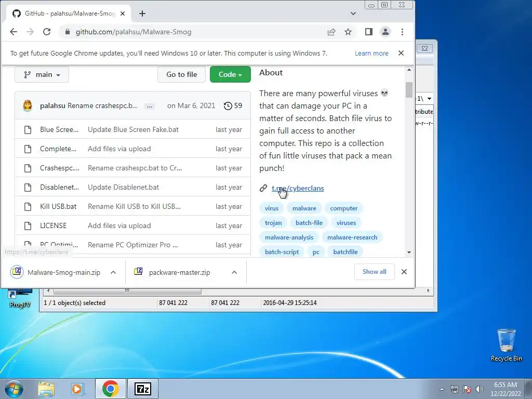Open the 59 commits history icon
Image resolution: width=532 pixels, height=399 pixels.
(x=228, y=105)
